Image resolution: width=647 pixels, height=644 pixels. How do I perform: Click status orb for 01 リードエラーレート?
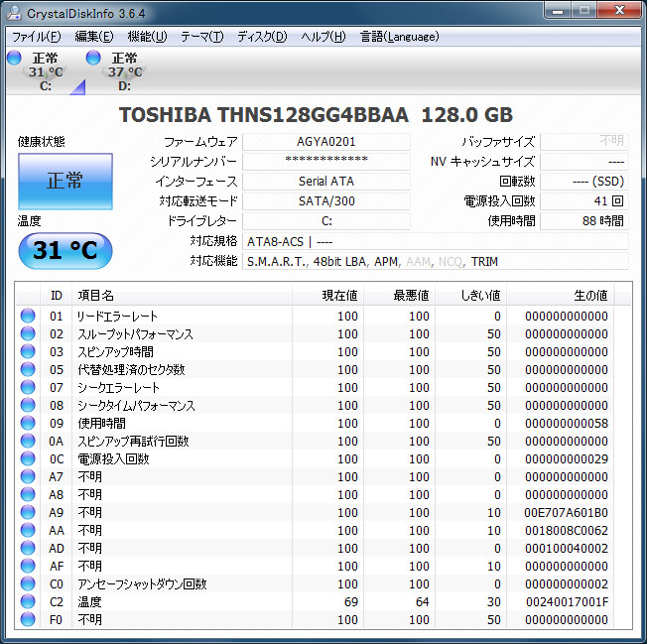28,317
